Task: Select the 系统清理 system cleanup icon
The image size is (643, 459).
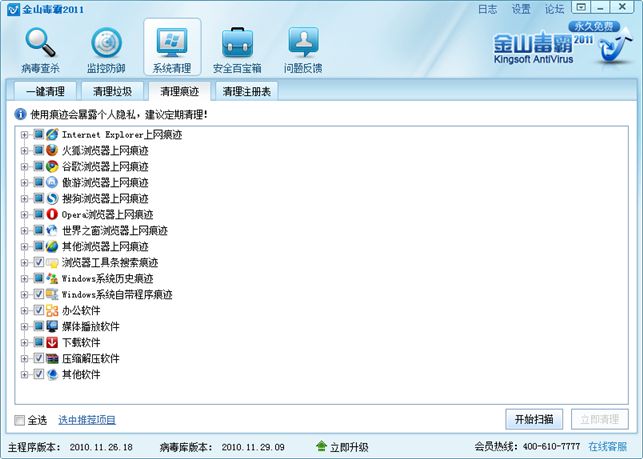Action: click(x=172, y=45)
